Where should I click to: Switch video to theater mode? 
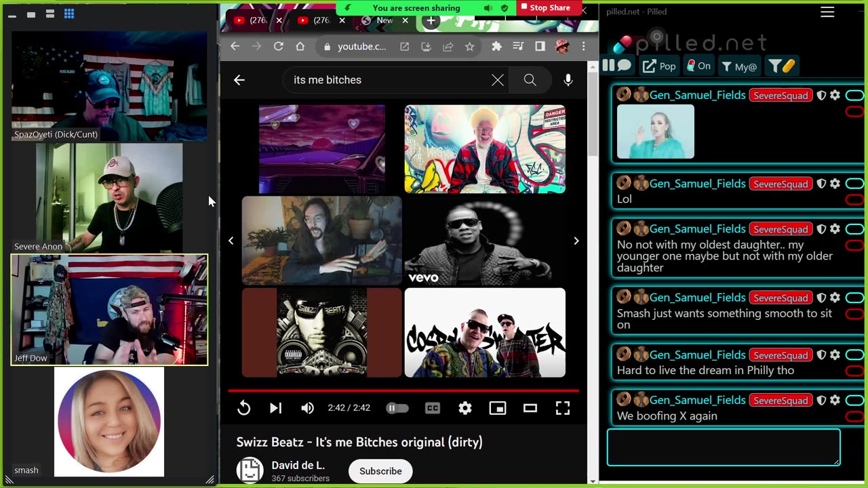pos(530,408)
